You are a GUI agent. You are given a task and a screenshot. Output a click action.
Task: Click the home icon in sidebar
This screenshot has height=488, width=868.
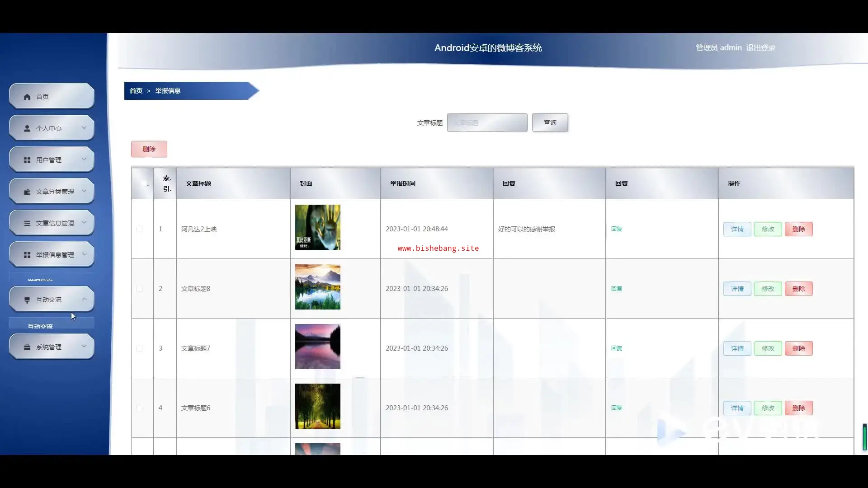coord(27,97)
